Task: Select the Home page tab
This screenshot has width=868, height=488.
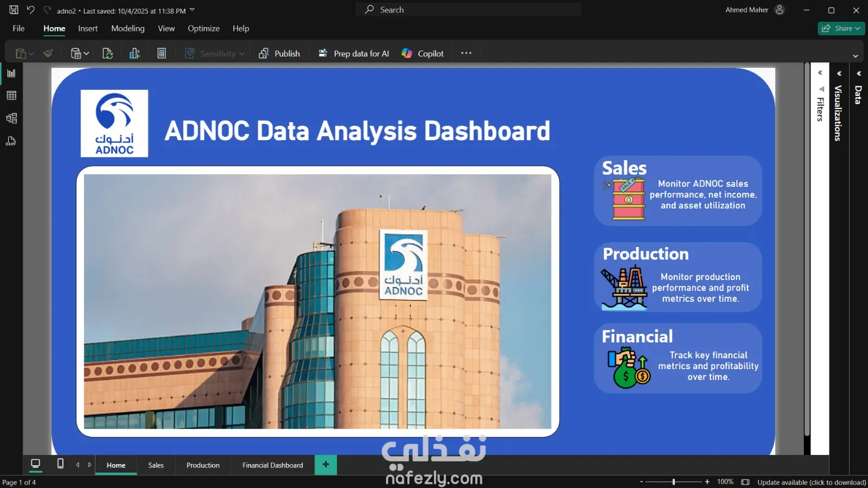Action: pos(116,465)
